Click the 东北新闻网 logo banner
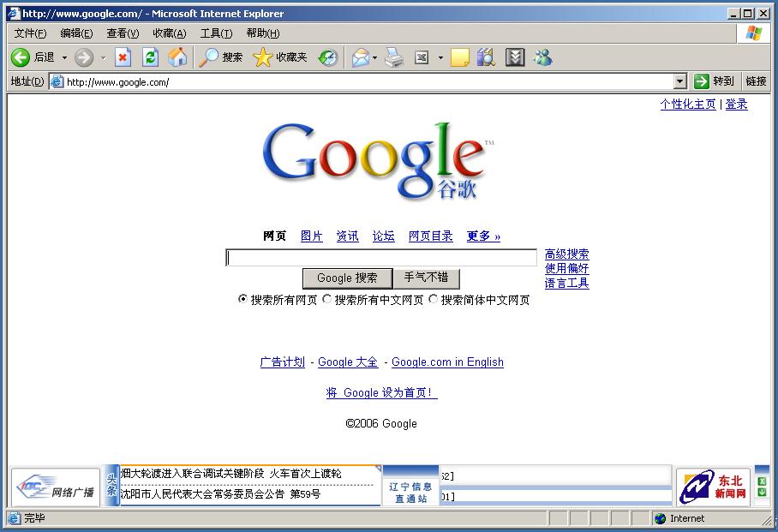 point(713,487)
